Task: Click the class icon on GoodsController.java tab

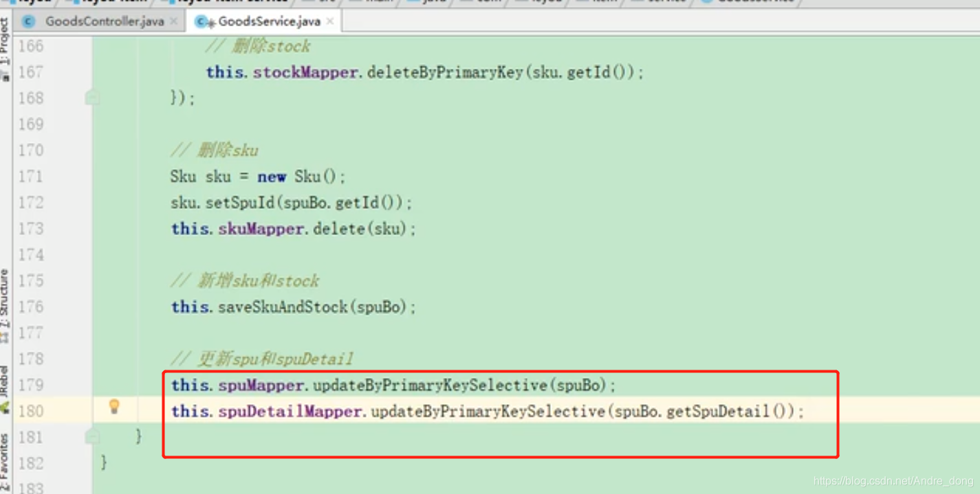Action: pos(28,21)
